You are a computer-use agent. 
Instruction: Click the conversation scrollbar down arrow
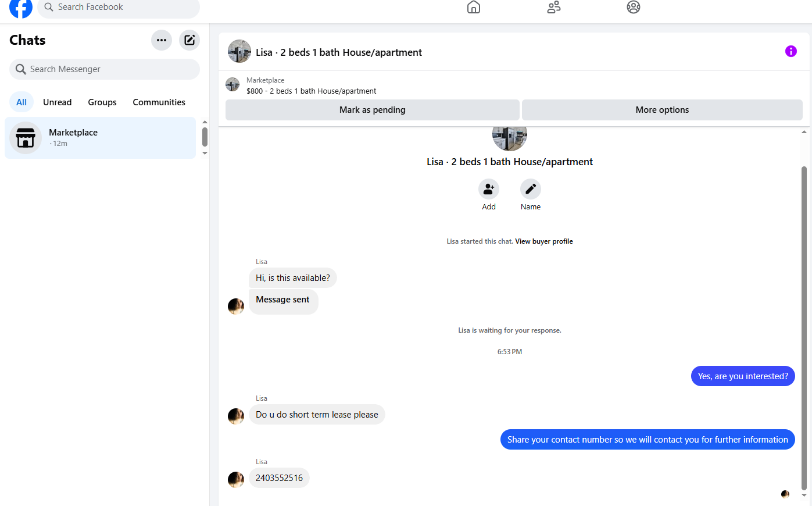804,496
